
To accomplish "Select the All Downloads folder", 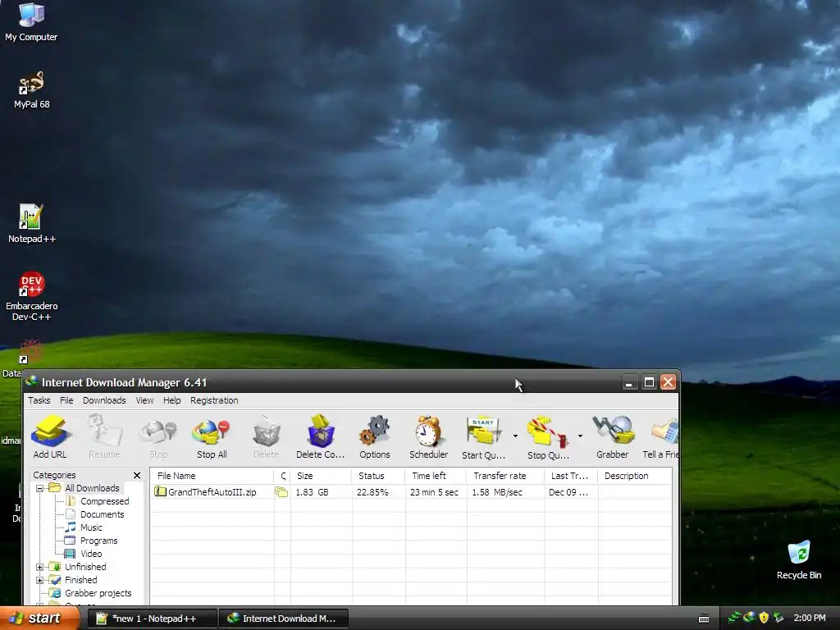I will pyautogui.click(x=92, y=488).
